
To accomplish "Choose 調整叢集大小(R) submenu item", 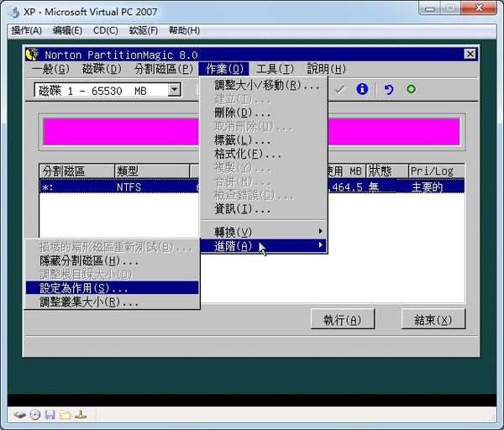I will point(113,302).
